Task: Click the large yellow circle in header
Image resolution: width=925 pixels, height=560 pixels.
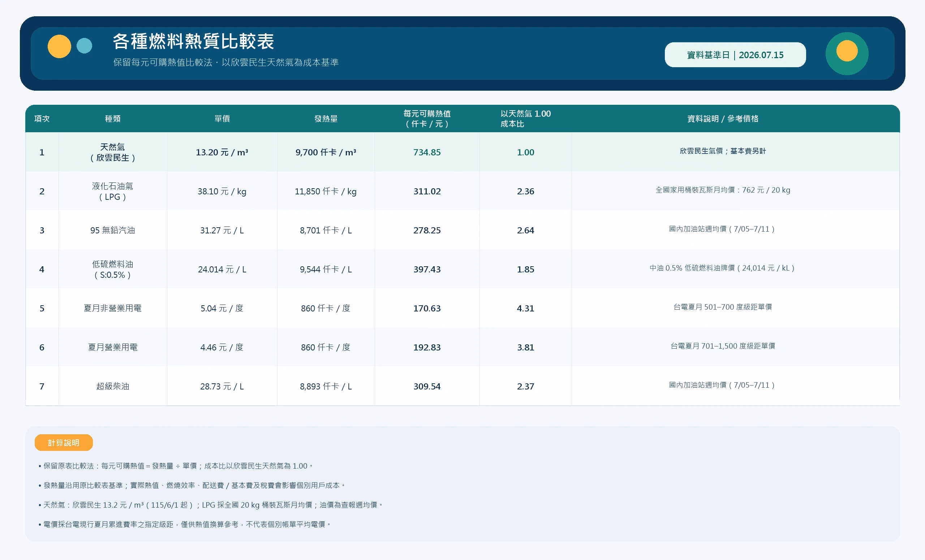Action: (x=59, y=46)
